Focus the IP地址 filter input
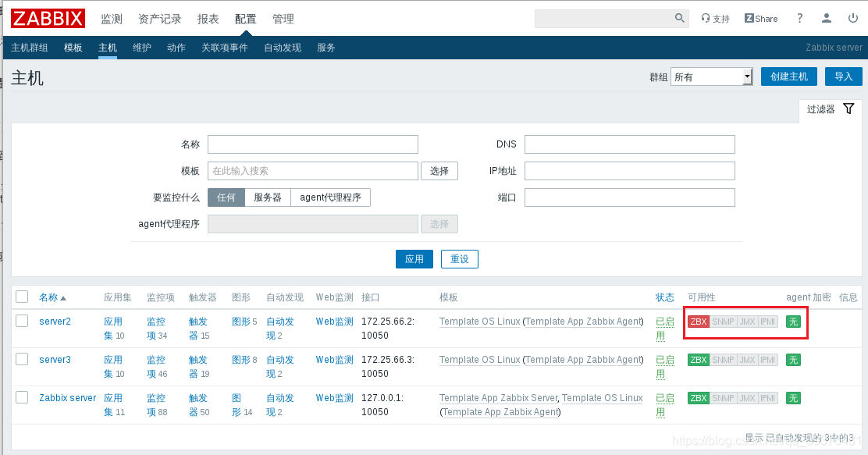Screen dimensions: 868x455 (x=629, y=170)
